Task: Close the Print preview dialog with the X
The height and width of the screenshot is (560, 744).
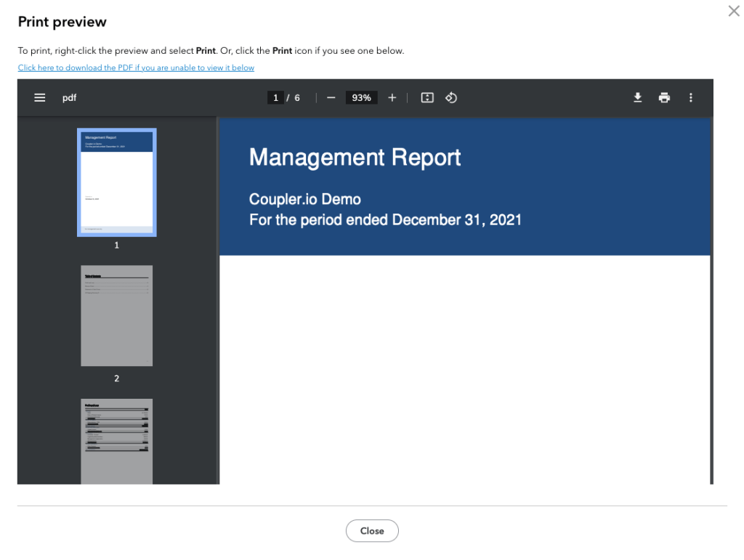Action: (x=733, y=11)
